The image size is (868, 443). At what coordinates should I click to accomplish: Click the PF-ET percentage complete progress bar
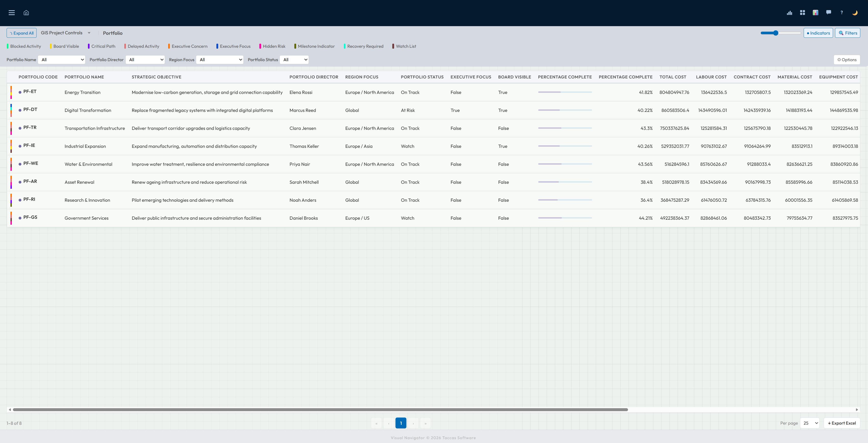point(565,92)
